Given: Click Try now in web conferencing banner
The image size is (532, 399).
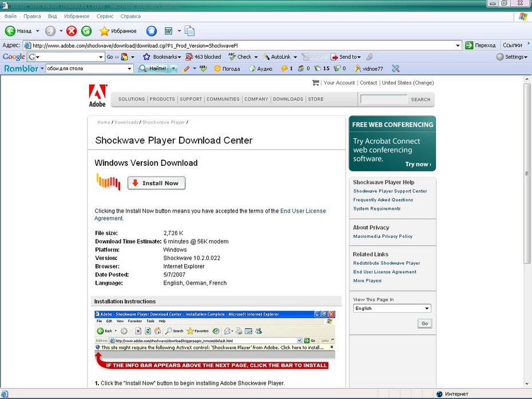Looking at the screenshot, I should (418, 164).
